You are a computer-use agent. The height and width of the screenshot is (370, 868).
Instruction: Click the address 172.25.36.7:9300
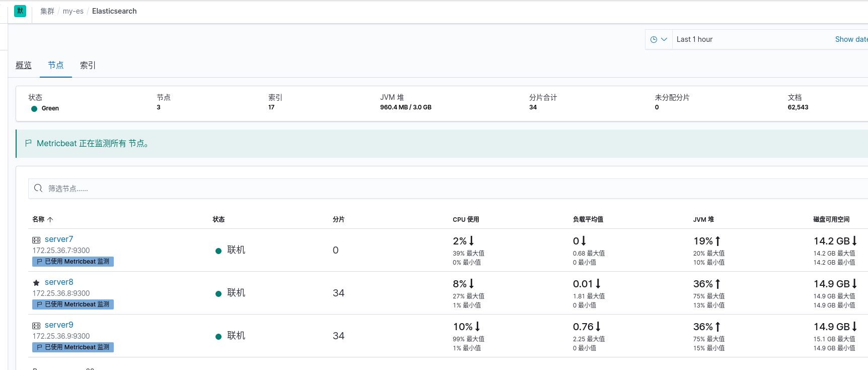[61, 251]
